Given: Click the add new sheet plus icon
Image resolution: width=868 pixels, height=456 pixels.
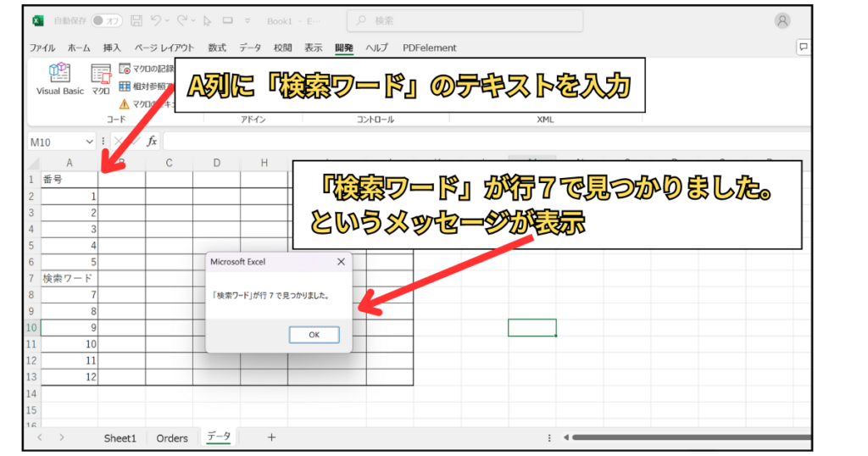Looking at the screenshot, I should pos(271,437).
